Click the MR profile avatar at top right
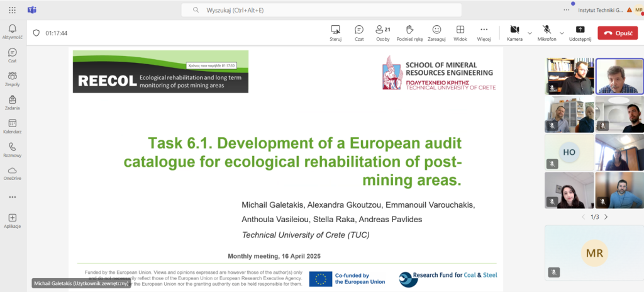The height and width of the screenshot is (292, 644). 638,10
